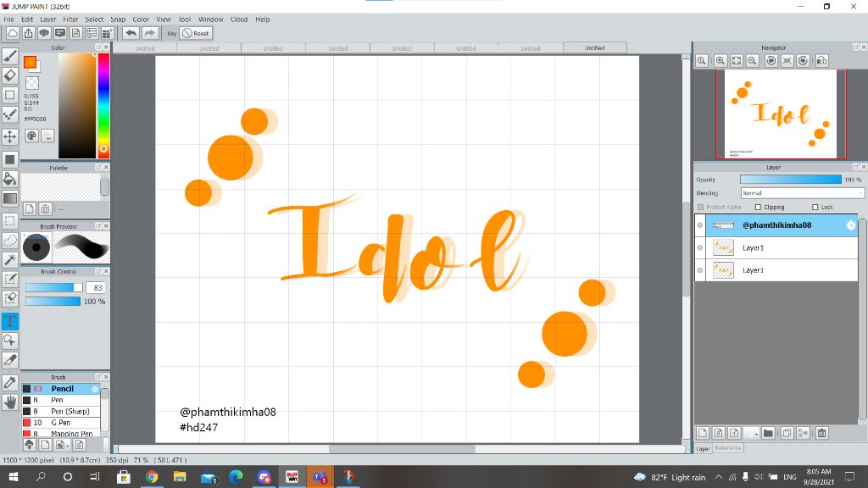
Task: Select the G Pen brush
Action: 61,423
